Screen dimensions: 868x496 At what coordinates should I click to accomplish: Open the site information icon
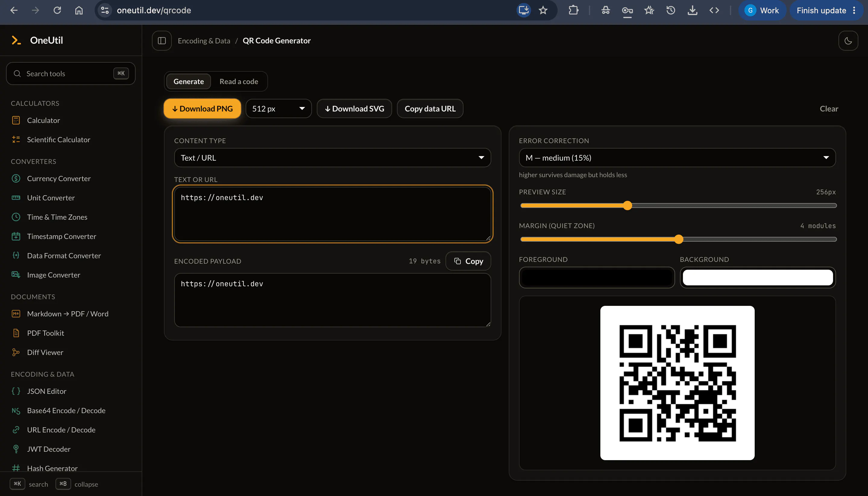[x=105, y=10]
